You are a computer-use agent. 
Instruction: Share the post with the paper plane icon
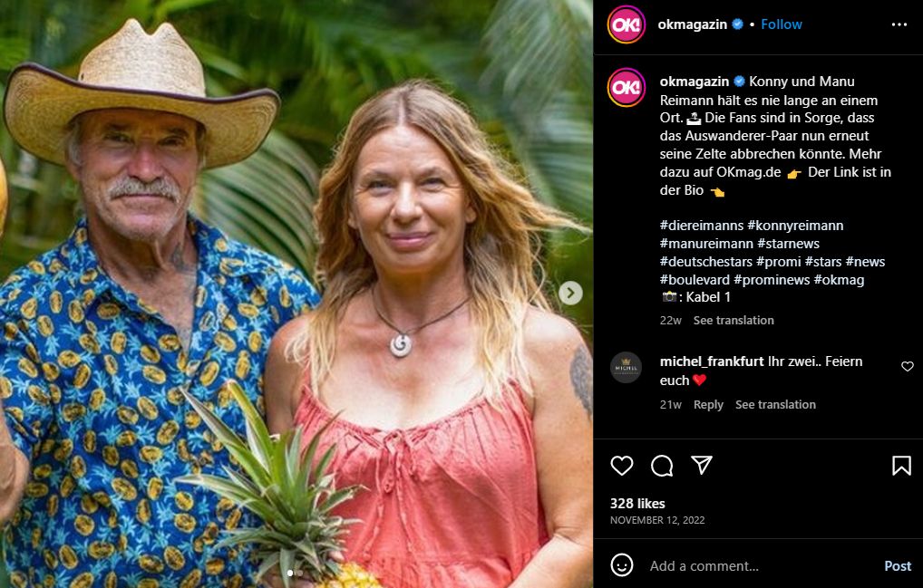pos(702,466)
